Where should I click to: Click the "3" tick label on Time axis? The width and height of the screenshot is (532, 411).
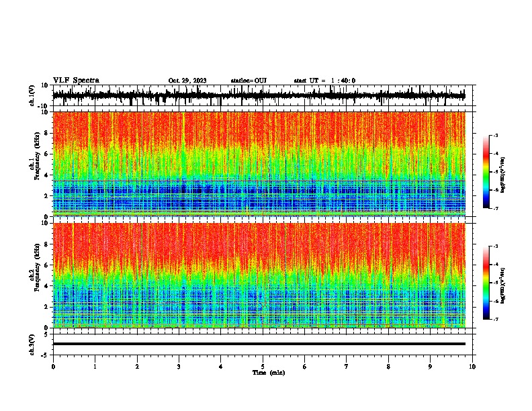click(179, 367)
